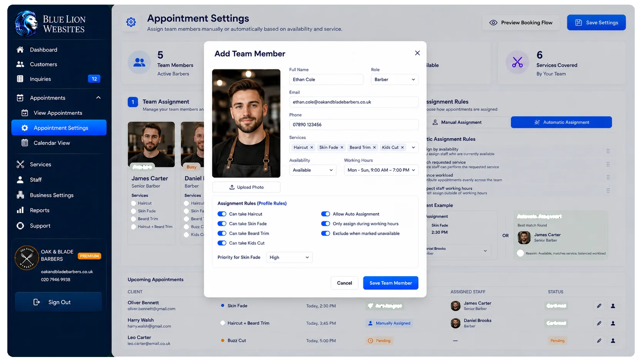Screen dimensions: 644x362
Task: Click Manually Assigned tag for Harry Walsh
Action: tap(389, 323)
